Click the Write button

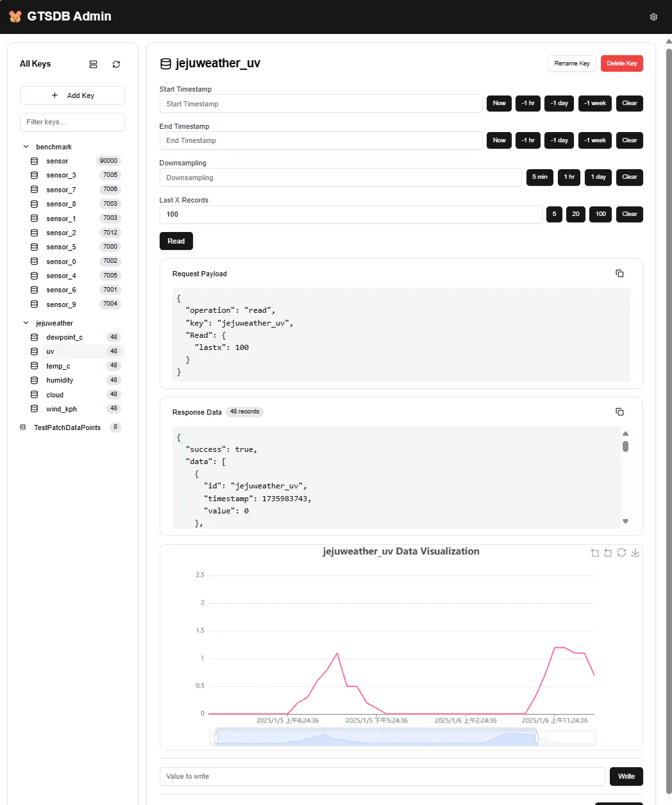626,776
